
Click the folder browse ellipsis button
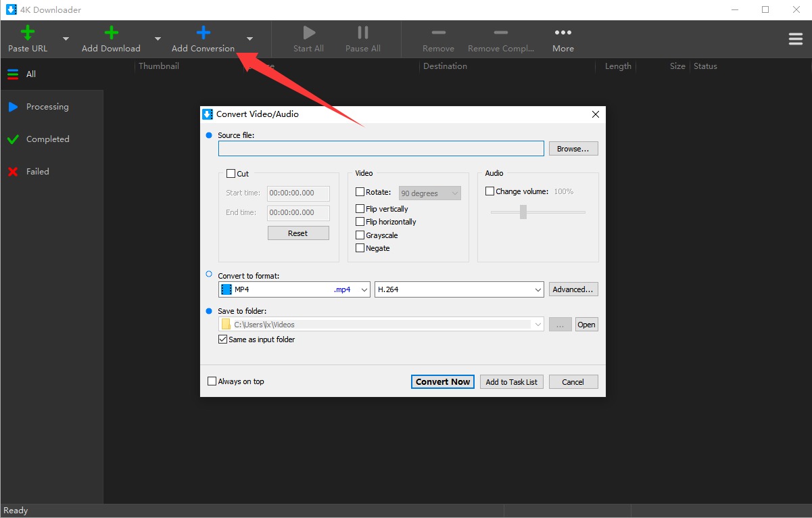[560, 325]
